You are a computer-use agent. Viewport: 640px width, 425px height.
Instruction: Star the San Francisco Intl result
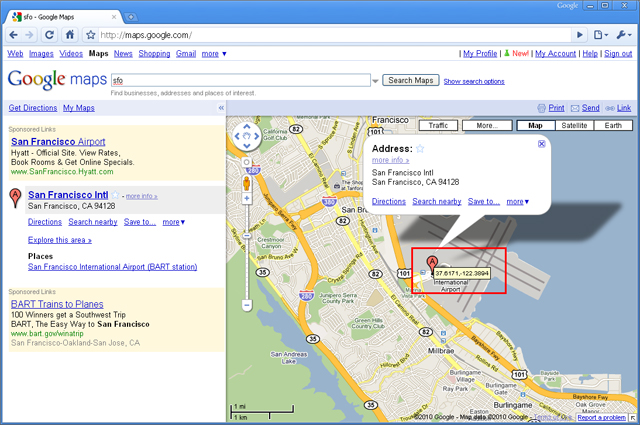(115, 195)
